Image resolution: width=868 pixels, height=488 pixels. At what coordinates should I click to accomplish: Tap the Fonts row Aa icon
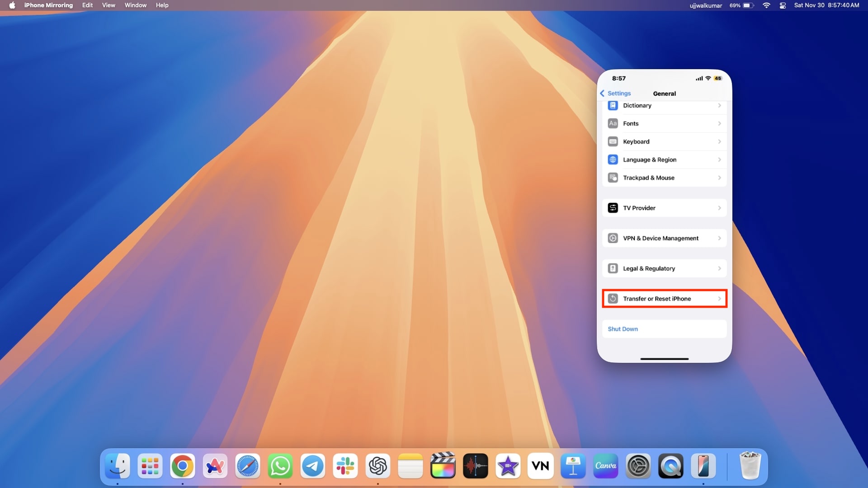click(x=613, y=123)
